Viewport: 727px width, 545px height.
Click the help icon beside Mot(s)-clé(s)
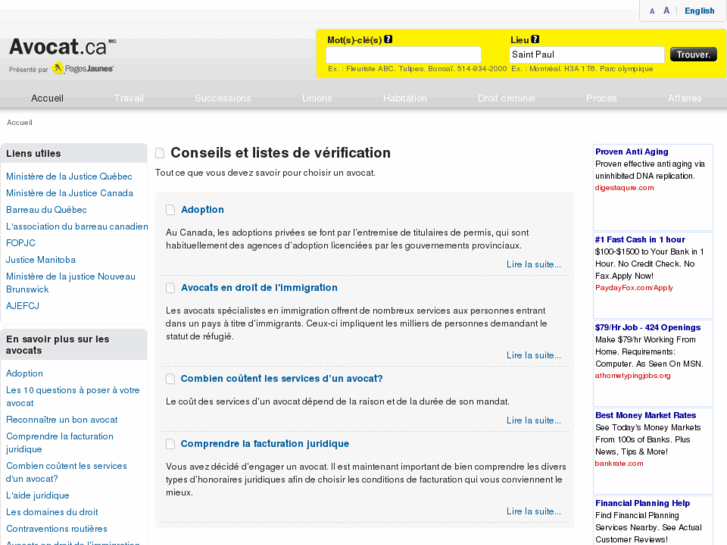[388, 40]
